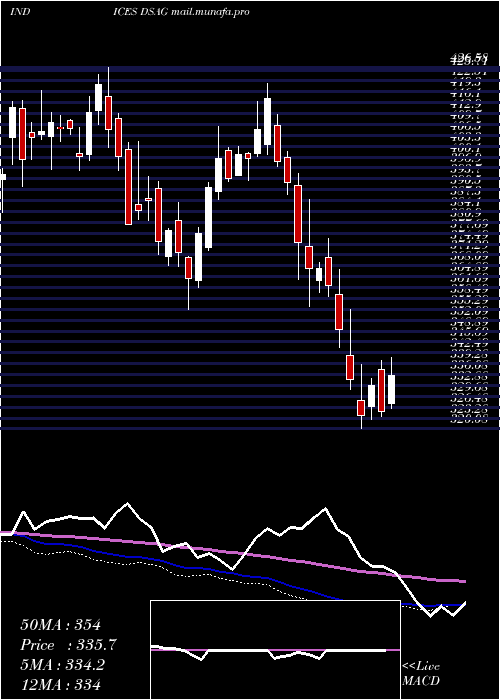500x700 pixels.
Task: Select the "Price : 335.7" value label
Action: pyautogui.click(x=69, y=645)
